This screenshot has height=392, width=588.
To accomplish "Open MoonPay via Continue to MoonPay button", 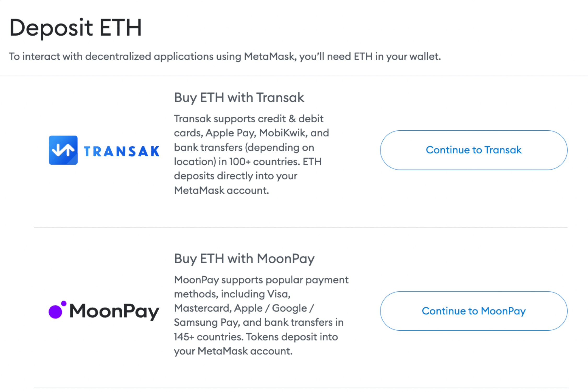I will click(474, 311).
